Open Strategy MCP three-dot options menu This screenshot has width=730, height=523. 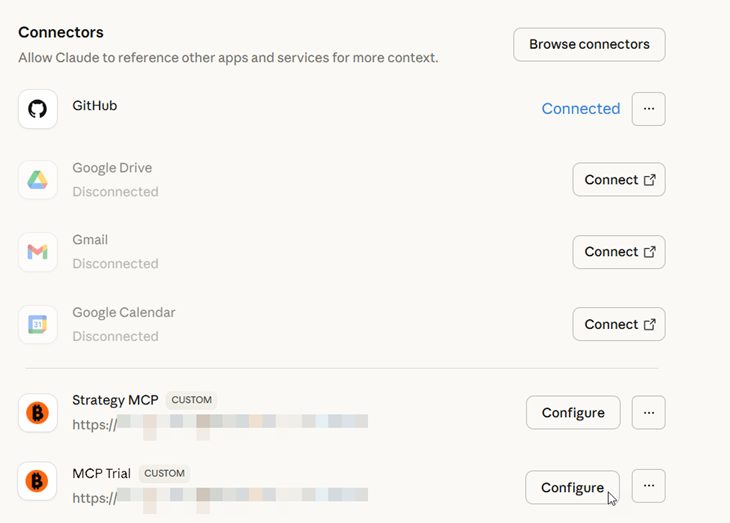coord(648,412)
